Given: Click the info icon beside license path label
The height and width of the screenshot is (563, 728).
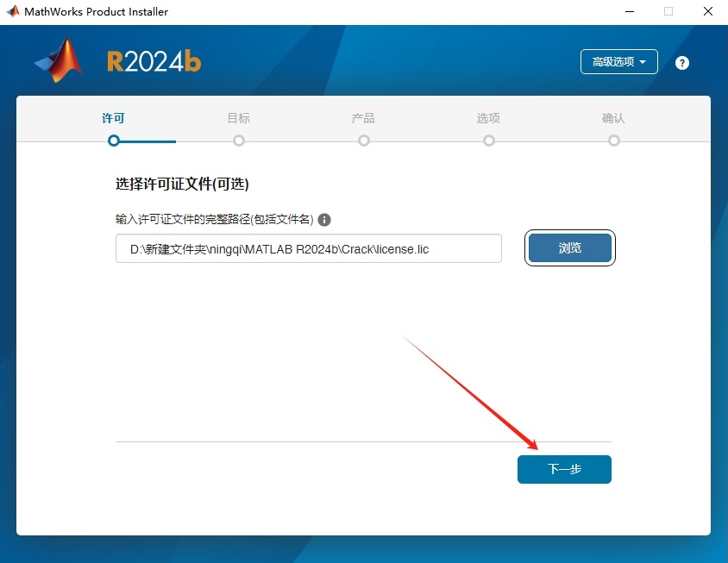Looking at the screenshot, I should tap(324, 220).
